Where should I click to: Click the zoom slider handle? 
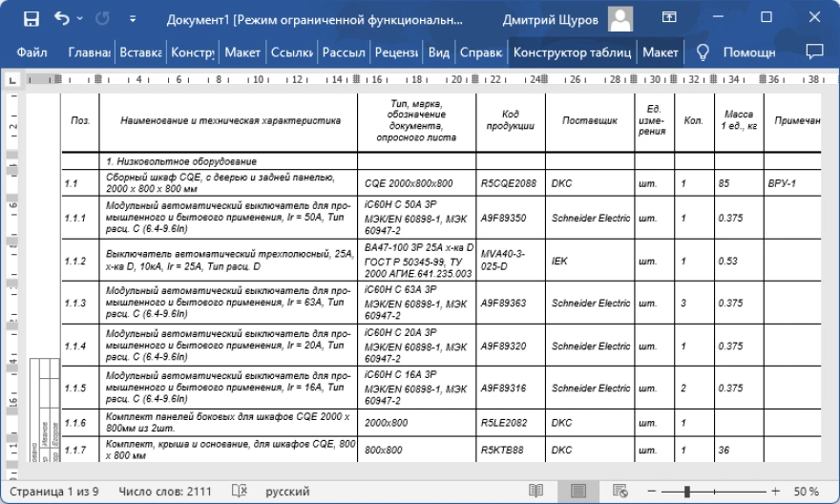[x=686, y=492]
